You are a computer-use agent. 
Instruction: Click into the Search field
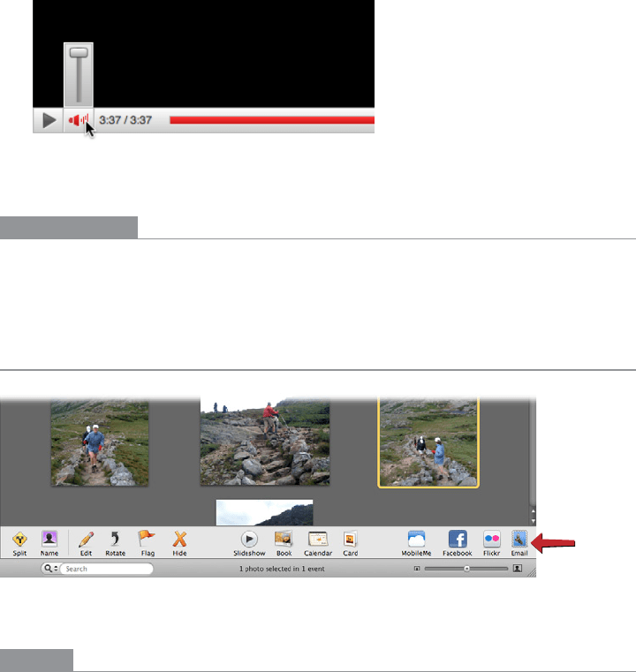107,569
